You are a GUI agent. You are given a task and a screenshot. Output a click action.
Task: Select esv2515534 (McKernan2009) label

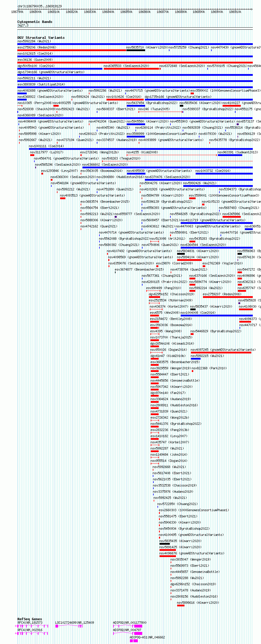(171, 300)
